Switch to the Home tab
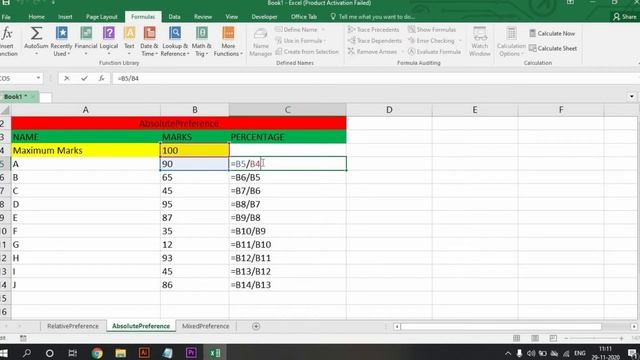Viewport: 640px width, 360px height. click(36, 17)
